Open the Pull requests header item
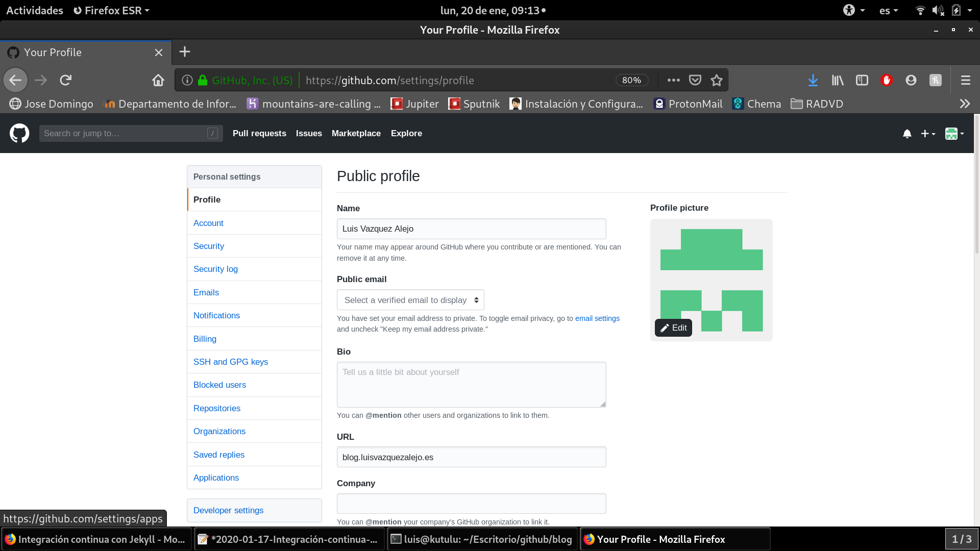980x551 pixels. [x=259, y=133]
